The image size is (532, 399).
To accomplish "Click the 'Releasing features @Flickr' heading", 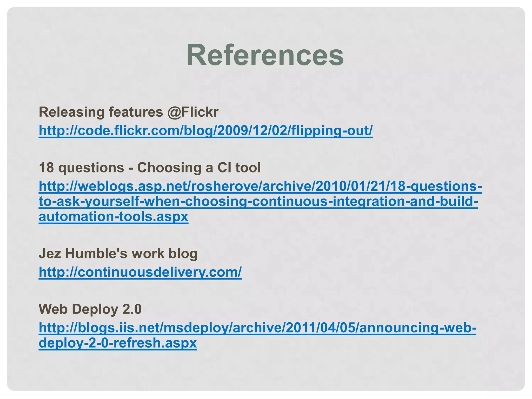I will [x=129, y=112].
